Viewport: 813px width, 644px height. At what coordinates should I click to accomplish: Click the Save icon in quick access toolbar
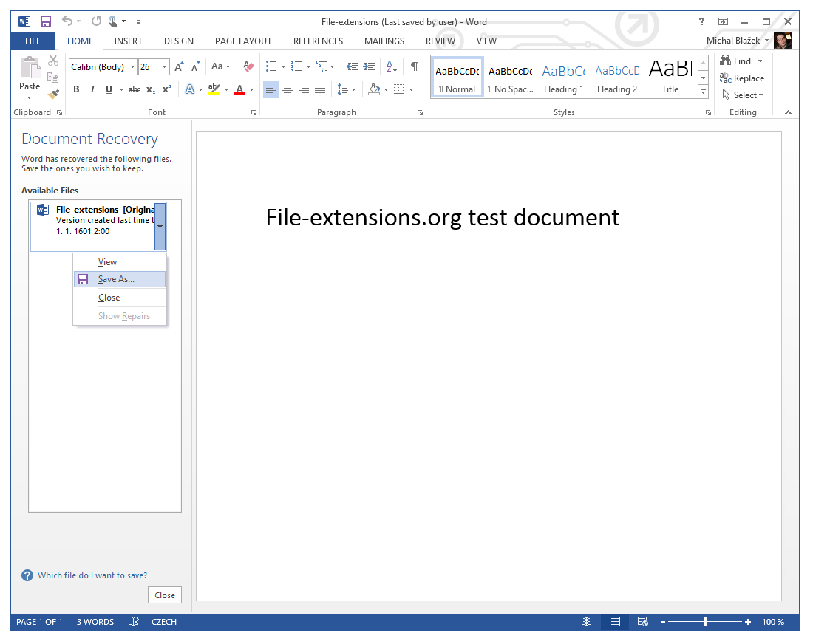(x=46, y=21)
